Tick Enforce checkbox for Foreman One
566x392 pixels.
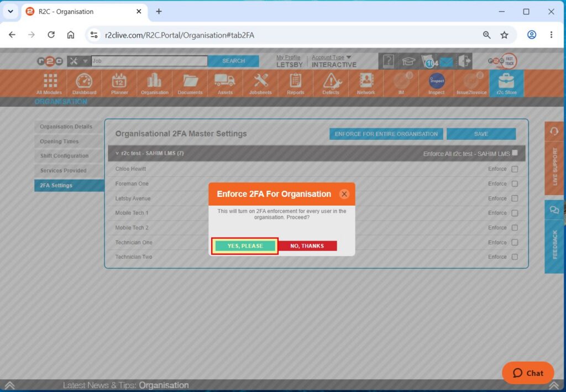click(x=515, y=184)
